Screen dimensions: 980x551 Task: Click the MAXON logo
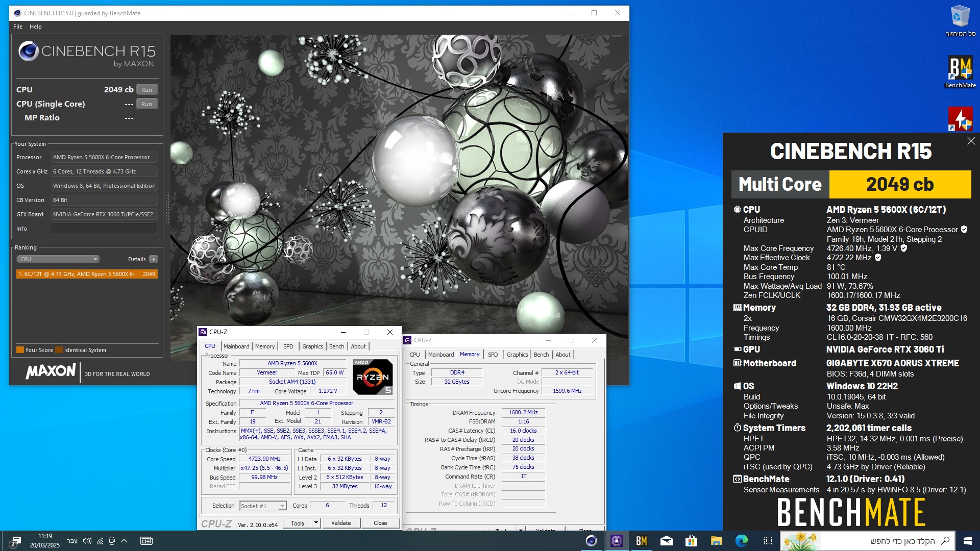click(x=51, y=371)
